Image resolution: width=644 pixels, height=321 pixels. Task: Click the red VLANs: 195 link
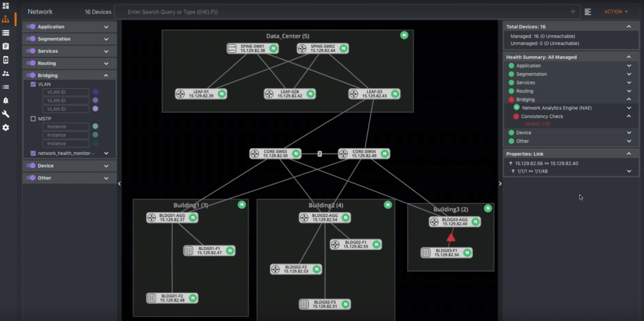(537, 124)
